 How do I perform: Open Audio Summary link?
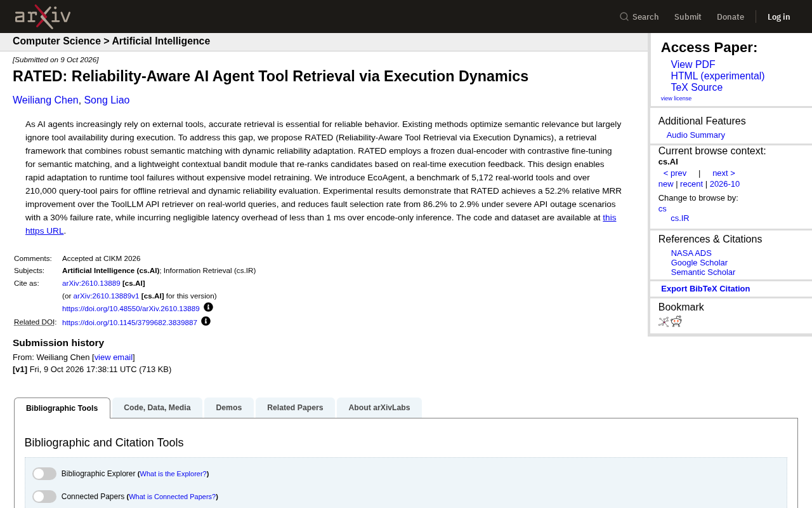click(696, 135)
